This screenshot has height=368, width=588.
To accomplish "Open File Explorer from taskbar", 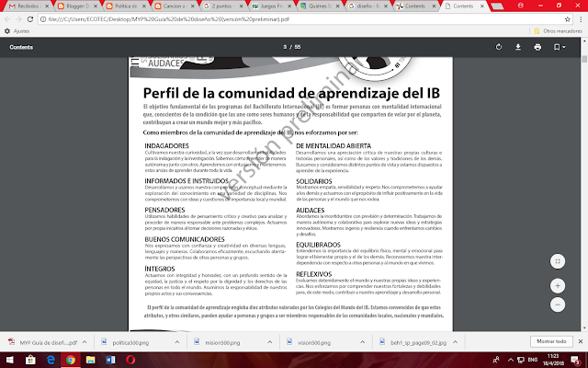I will (90, 360).
